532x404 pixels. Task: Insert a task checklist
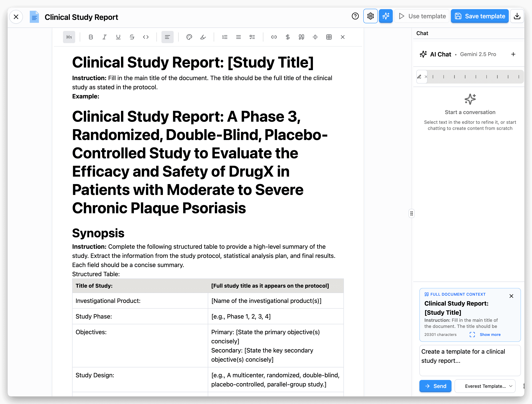[252, 37]
